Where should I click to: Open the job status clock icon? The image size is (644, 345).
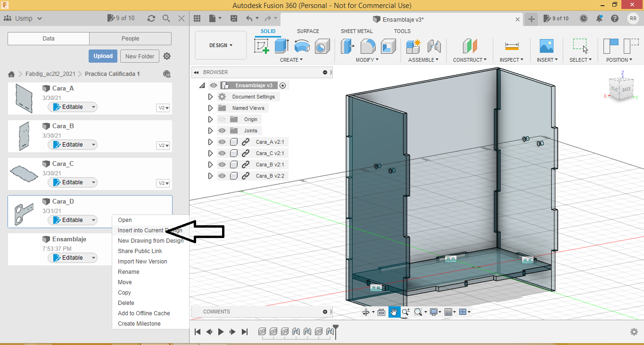[584, 18]
